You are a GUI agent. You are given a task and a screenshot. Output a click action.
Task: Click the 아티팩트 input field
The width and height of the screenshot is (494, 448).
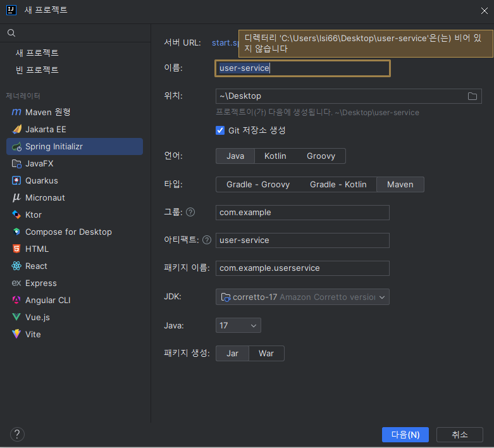(302, 240)
